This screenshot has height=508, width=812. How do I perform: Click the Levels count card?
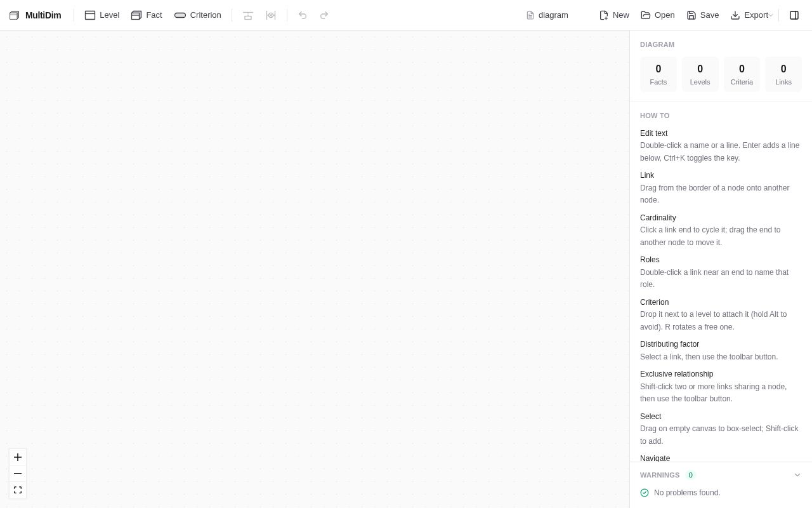700,74
